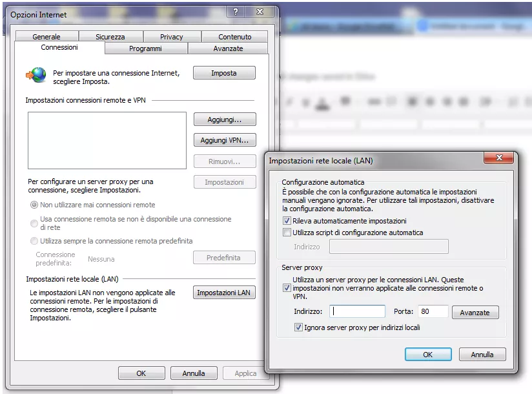
Task: Open advanced proxy settings via Avanzate
Action: pyautogui.click(x=475, y=312)
